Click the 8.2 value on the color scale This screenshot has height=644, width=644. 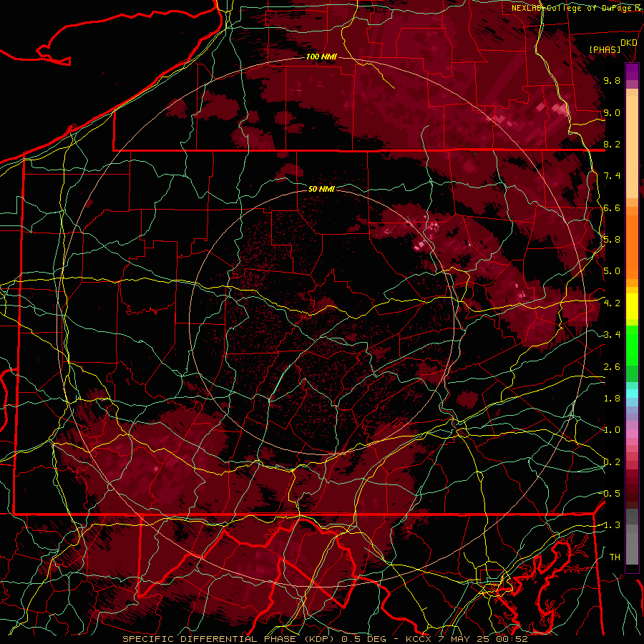[612, 144]
